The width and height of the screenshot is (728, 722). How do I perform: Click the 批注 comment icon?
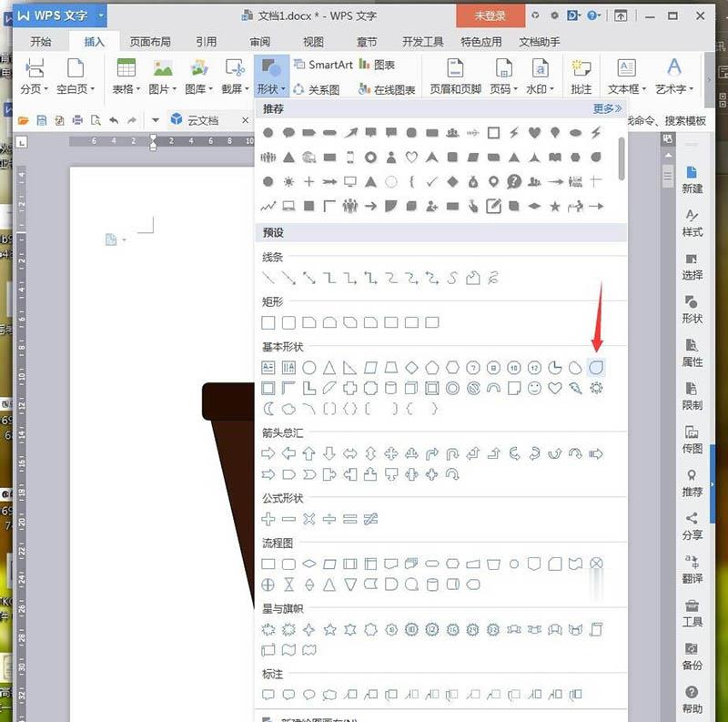coord(581,76)
